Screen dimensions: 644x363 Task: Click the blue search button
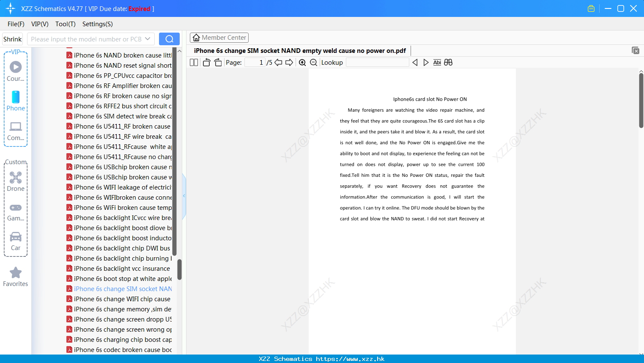tap(169, 39)
